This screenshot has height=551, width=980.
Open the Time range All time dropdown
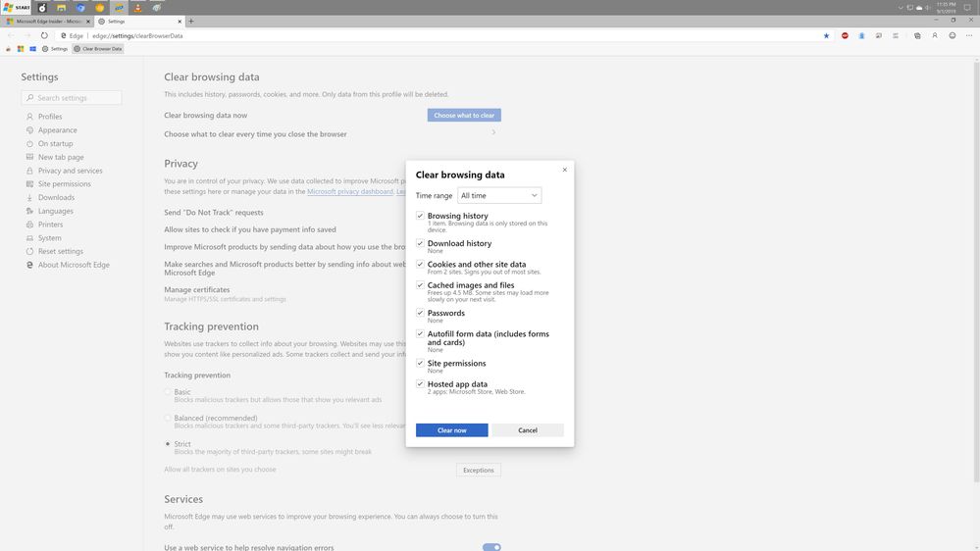pos(499,195)
